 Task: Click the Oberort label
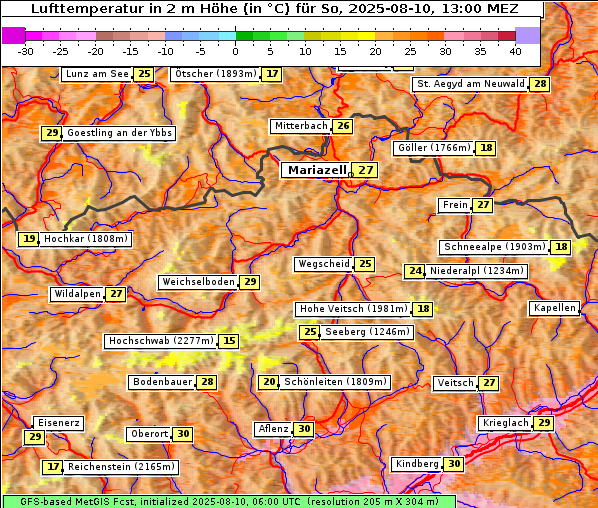[149, 434]
